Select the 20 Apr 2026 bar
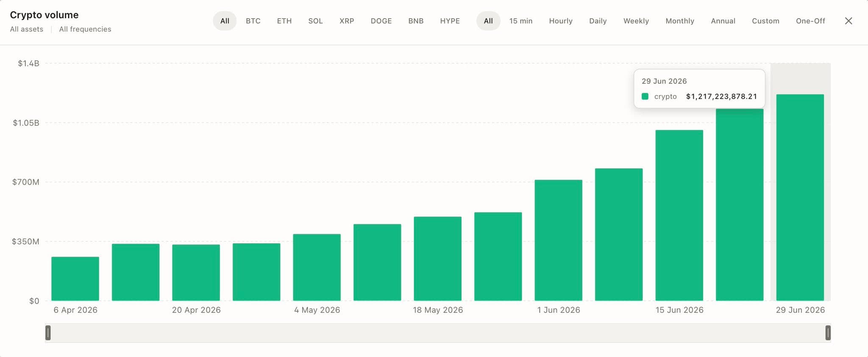 coord(196,273)
